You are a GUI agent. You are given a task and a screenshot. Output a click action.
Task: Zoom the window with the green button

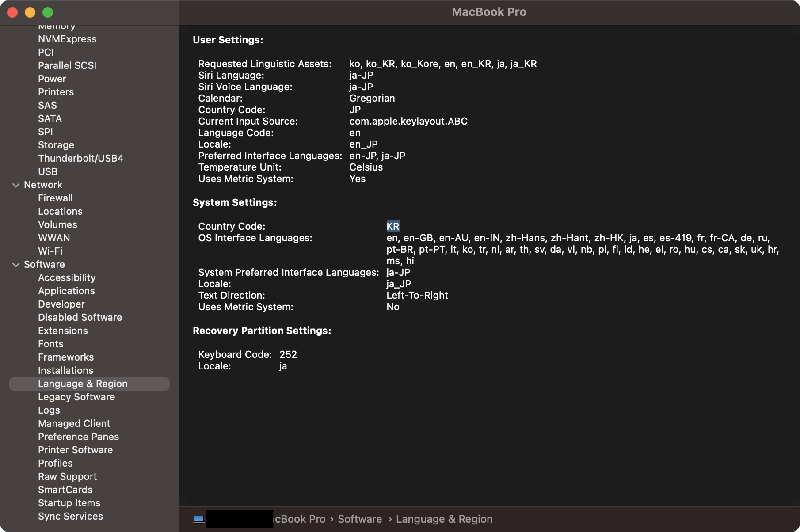click(x=48, y=12)
